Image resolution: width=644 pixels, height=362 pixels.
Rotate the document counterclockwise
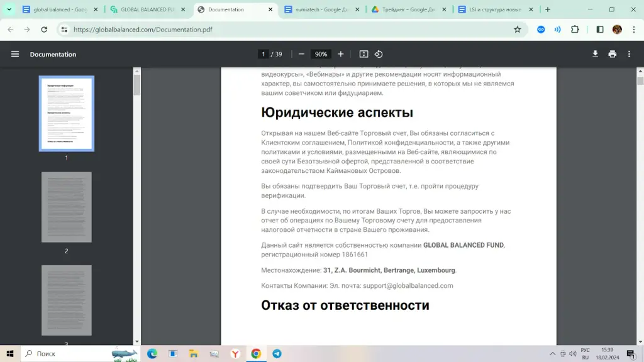379,54
